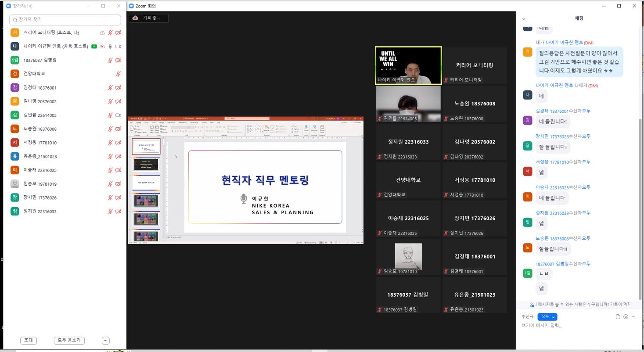Toggle the muted microphone for 김경태 18376001
This screenshot has width=644, height=352.
point(110,88)
